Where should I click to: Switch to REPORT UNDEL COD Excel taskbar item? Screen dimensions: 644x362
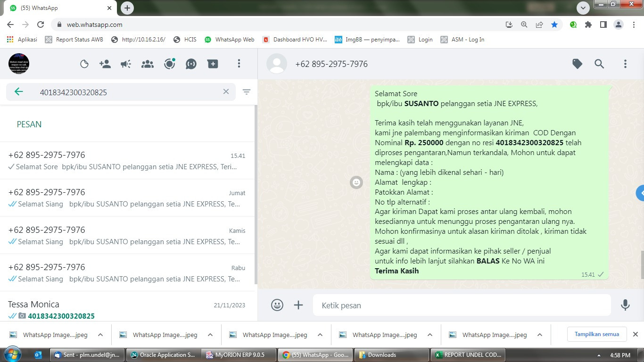click(x=469, y=355)
